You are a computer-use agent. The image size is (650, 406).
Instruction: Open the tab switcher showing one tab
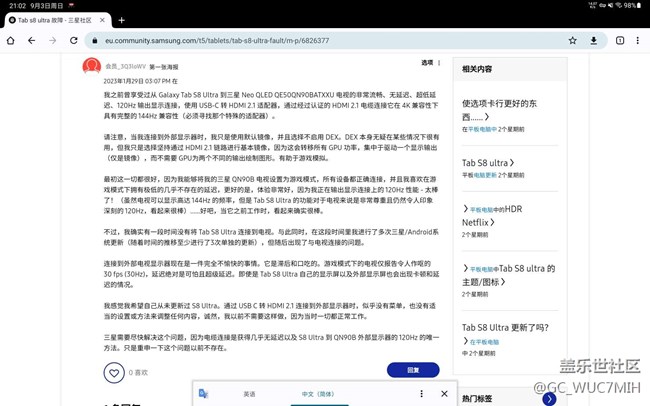tap(620, 41)
